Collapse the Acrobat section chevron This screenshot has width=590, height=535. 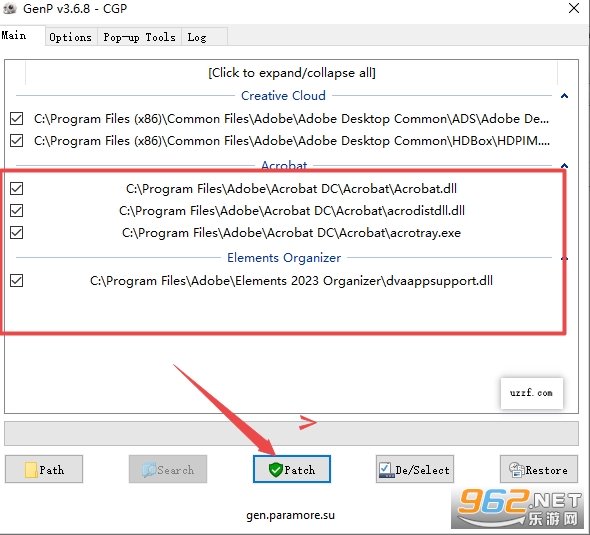tap(564, 166)
